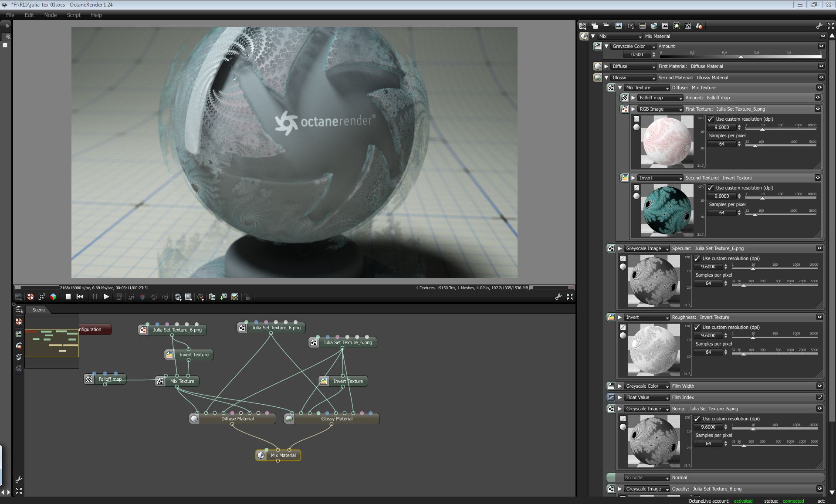
Task: Open the Help menu
Action: 96,15
